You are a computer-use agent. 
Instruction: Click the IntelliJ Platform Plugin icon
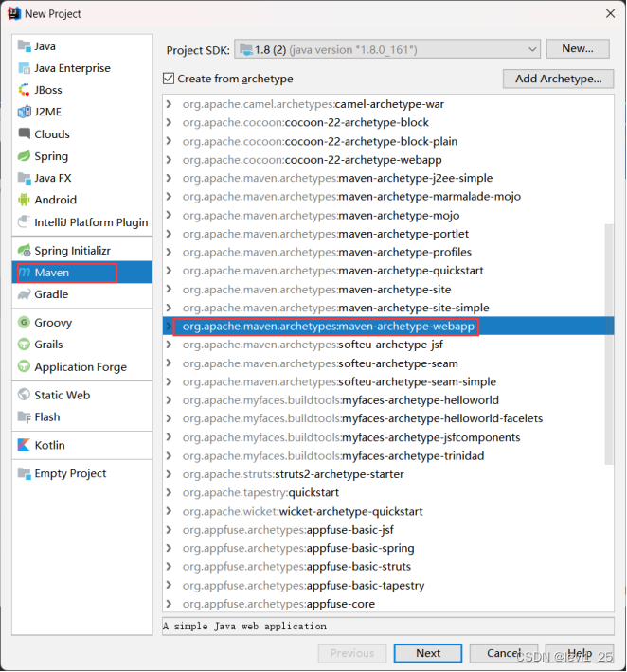pos(24,222)
